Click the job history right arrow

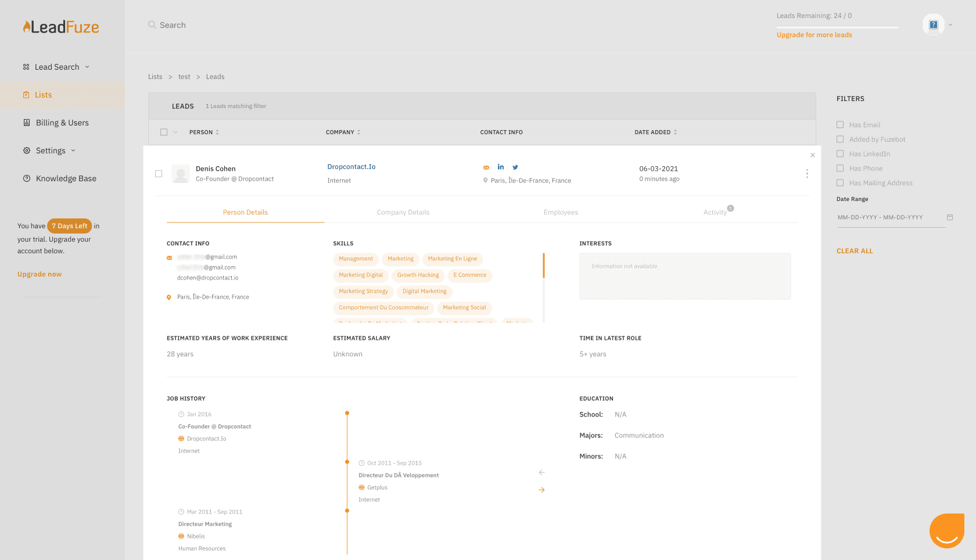[x=541, y=490]
